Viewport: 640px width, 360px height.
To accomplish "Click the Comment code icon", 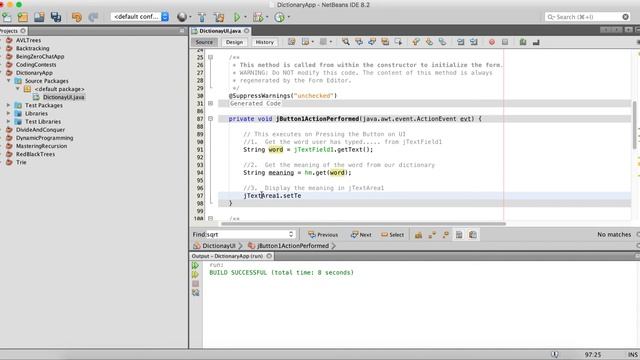I will [x=523, y=42].
